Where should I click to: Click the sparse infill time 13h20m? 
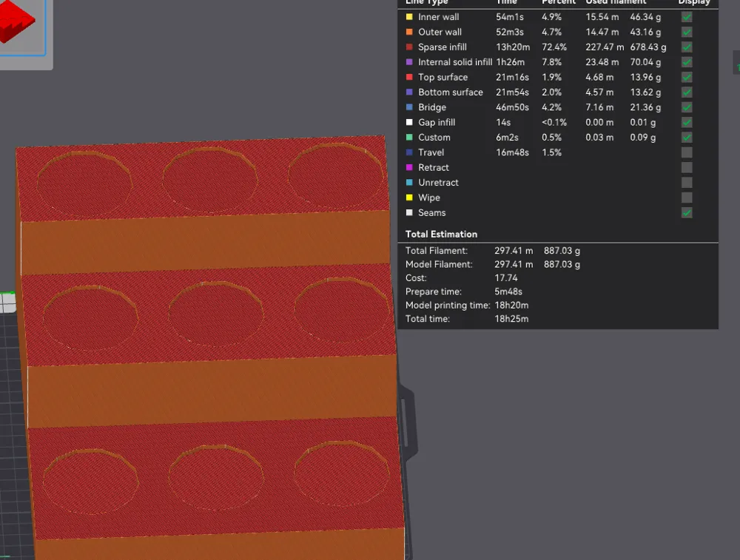[x=513, y=47]
